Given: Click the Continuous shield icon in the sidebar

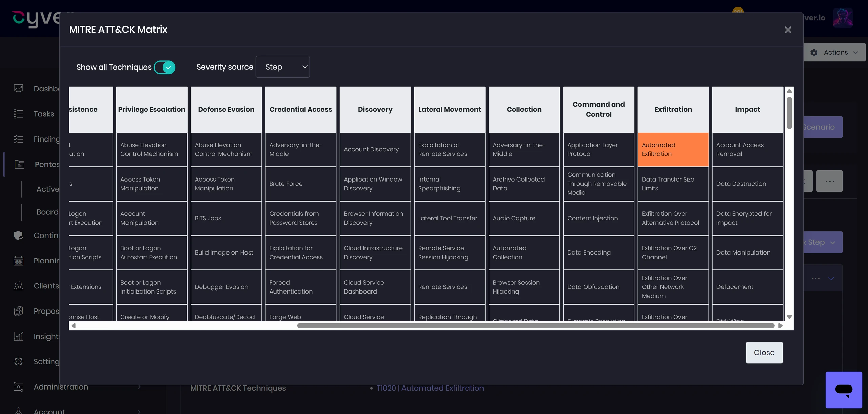Looking at the screenshot, I should point(18,235).
